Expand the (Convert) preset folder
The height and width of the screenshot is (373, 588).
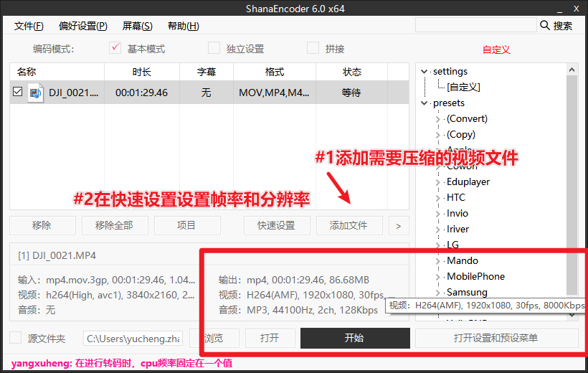[x=437, y=119]
